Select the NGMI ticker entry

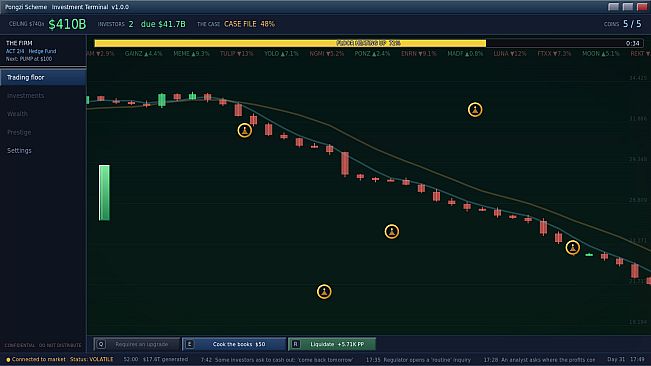pos(327,54)
